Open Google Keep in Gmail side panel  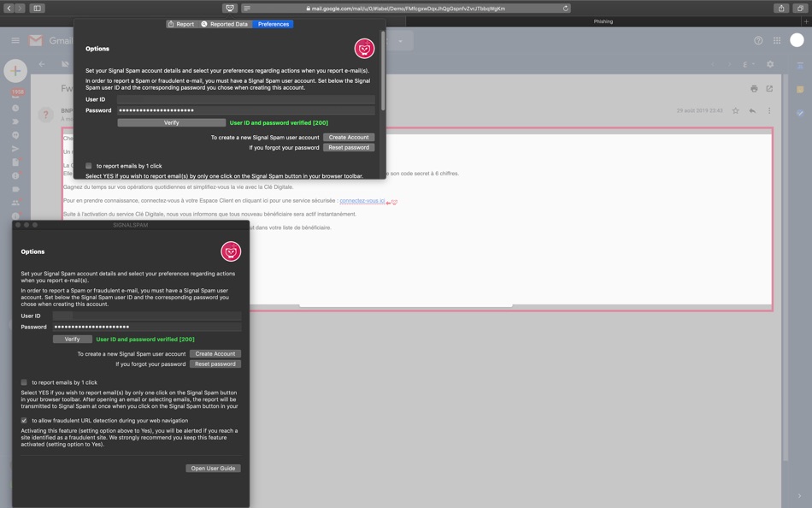pos(800,89)
